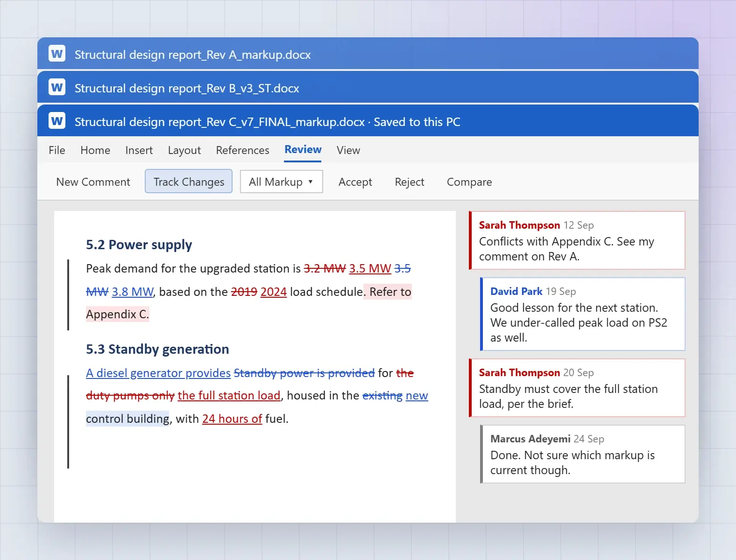Toggle Track Changes on or off
The height and width of the screenshot is (560, 736).
[189, 182]
